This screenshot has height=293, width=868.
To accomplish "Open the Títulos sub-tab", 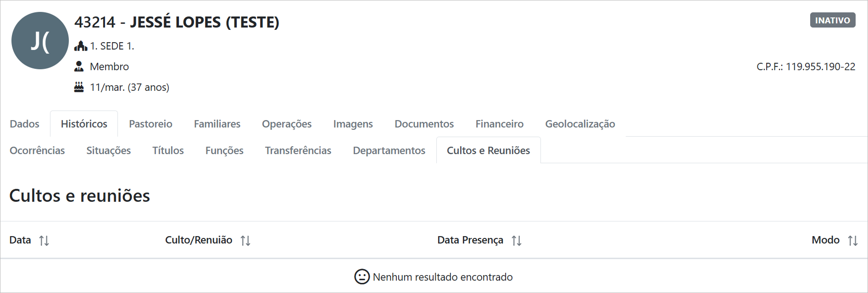I will coord(168,150).
